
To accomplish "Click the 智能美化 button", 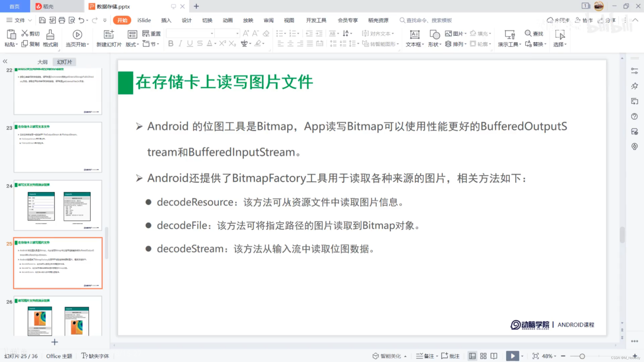I will [387, 356].
